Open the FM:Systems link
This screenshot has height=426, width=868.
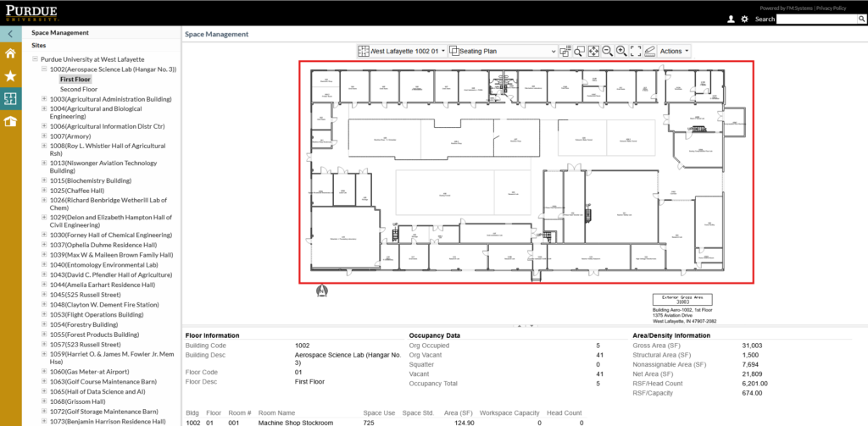799,8
